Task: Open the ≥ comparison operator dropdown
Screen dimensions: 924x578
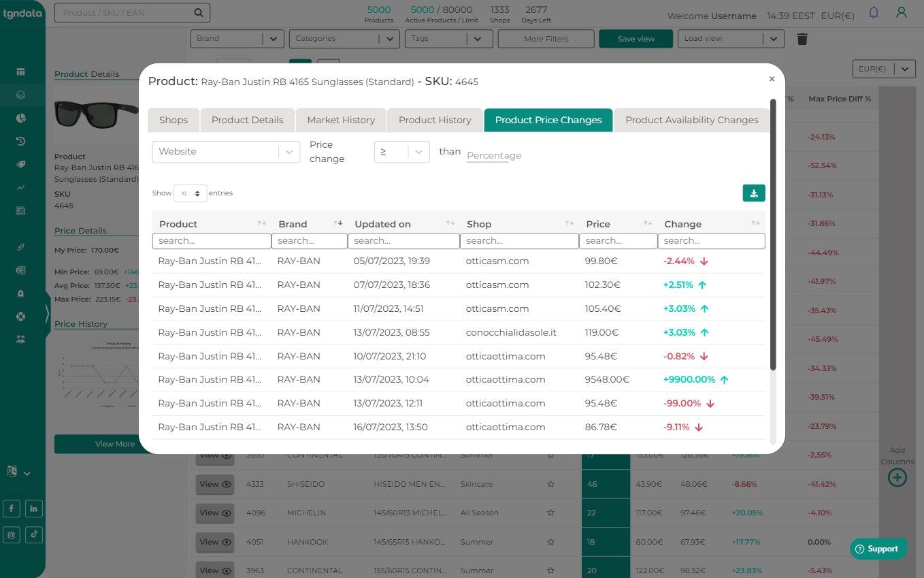Action: point(402,152)
